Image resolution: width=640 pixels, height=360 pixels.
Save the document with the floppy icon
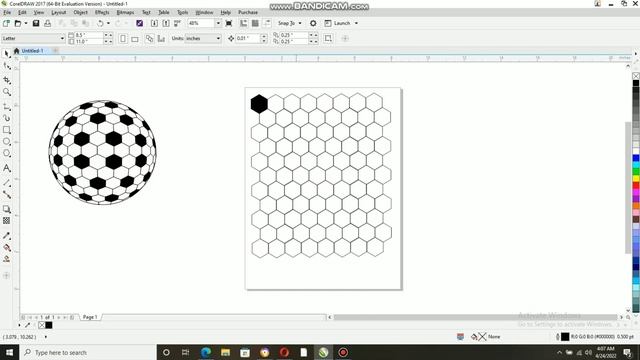coord(36,23)
